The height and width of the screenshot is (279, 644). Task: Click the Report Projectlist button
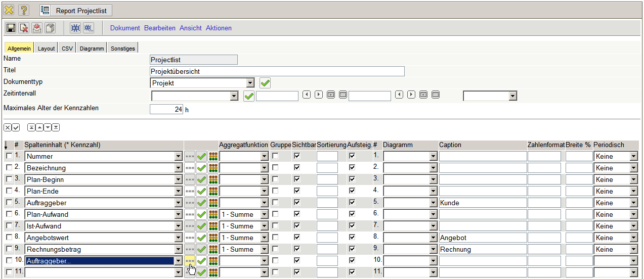(76, 11)
